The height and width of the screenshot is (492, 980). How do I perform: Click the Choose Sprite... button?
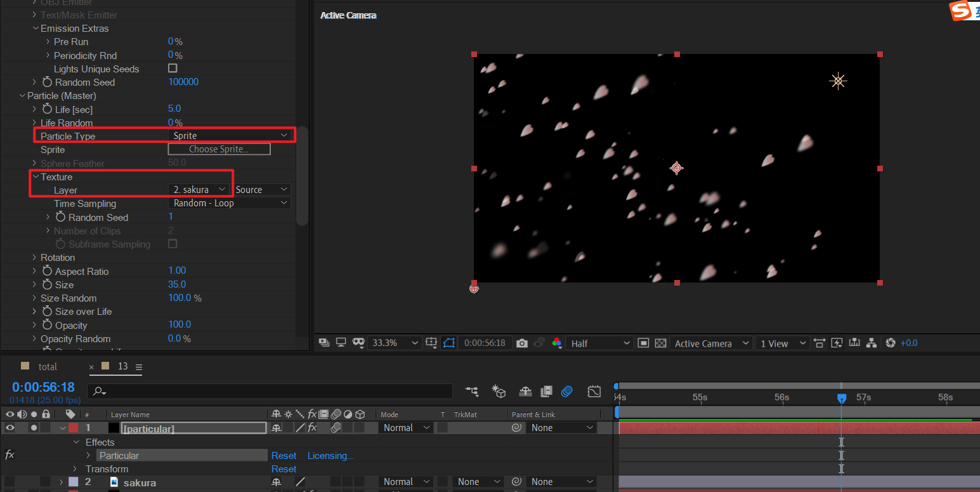click(x=219, y=149)
